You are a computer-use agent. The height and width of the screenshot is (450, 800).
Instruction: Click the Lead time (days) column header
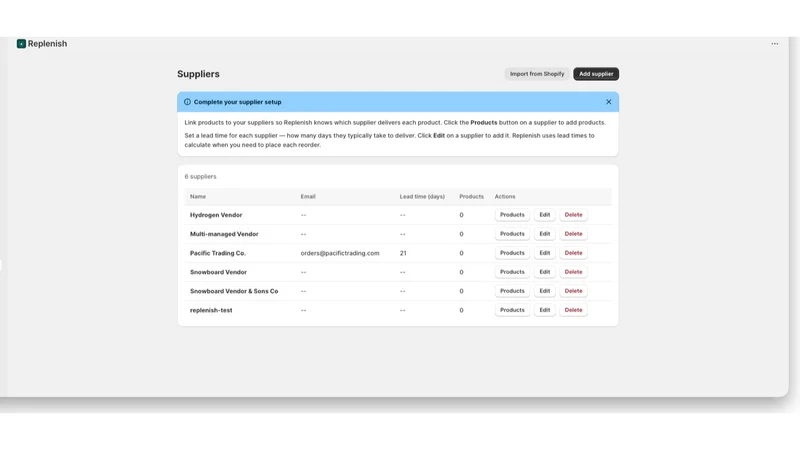tap(422, 196)
